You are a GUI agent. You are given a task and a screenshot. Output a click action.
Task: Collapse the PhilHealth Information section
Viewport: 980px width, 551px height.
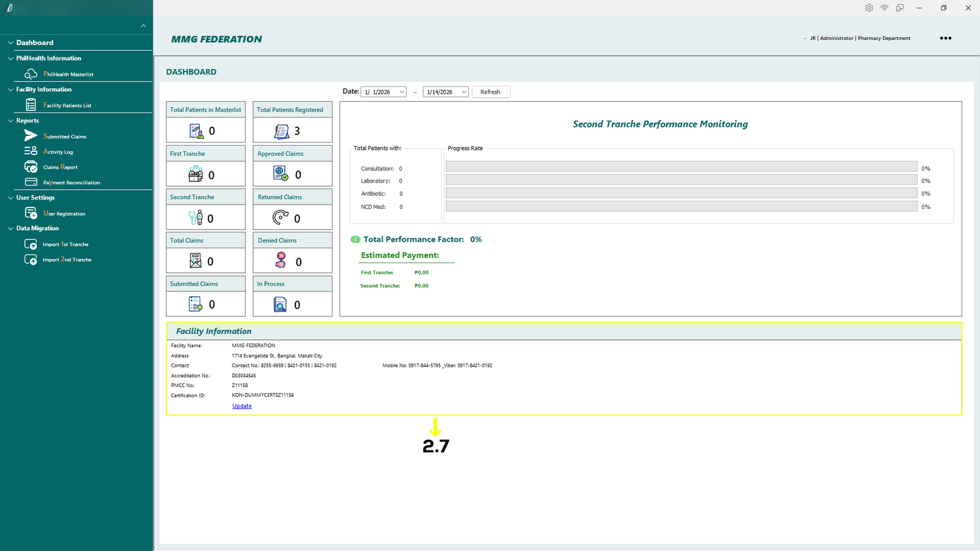click(x=10, y=59)
